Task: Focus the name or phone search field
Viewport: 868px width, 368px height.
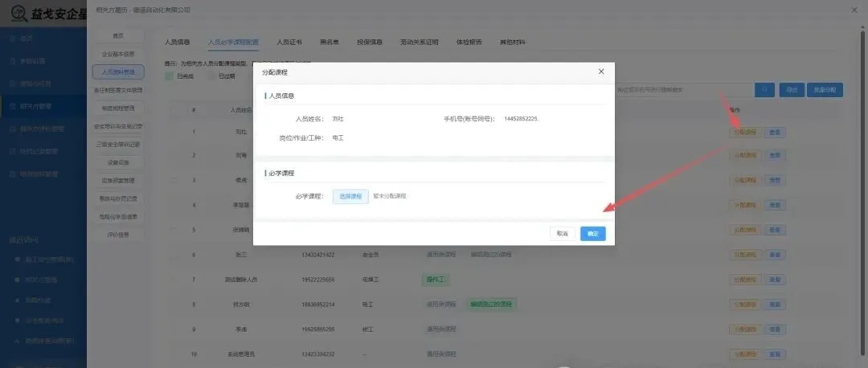Action: [684, 90]
